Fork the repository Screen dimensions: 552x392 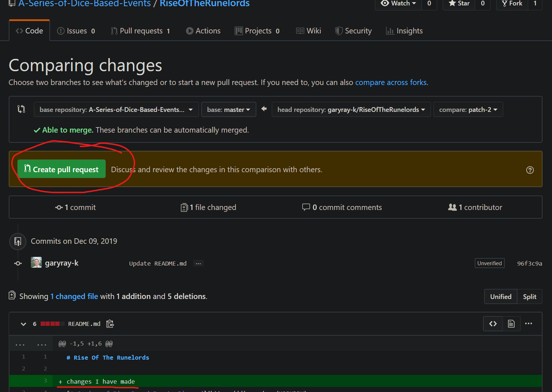point(512,4)
